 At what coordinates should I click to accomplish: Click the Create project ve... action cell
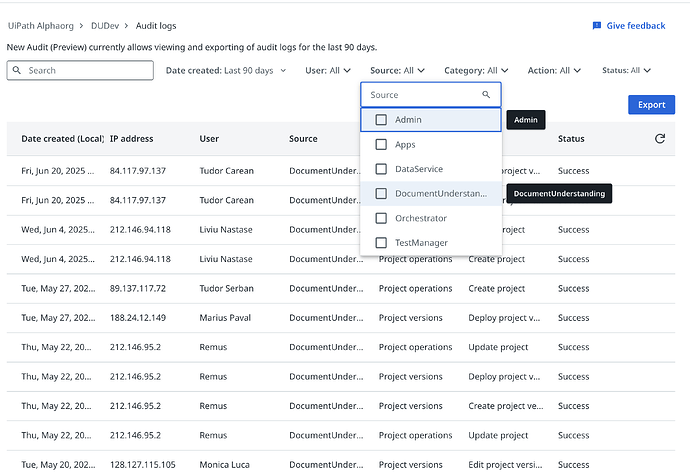click(506, 406)
